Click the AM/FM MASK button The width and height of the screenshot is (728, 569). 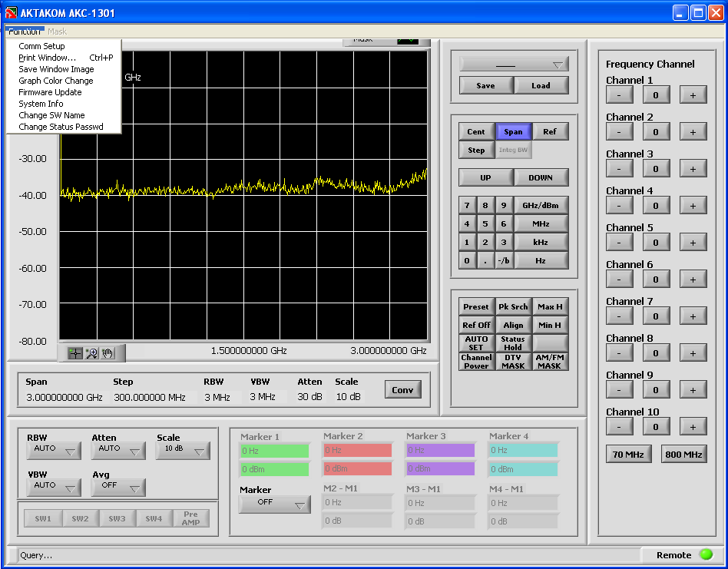(x=550, y=362)
